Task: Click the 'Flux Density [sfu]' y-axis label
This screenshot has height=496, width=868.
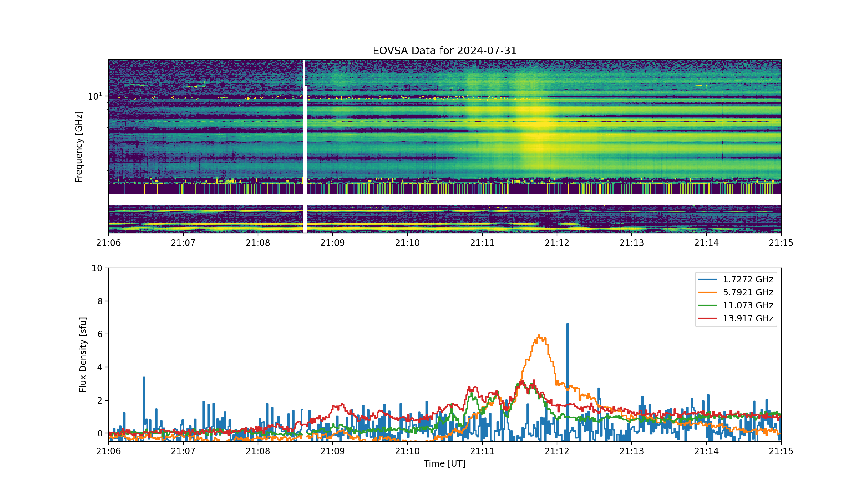Action: [82, 355]
